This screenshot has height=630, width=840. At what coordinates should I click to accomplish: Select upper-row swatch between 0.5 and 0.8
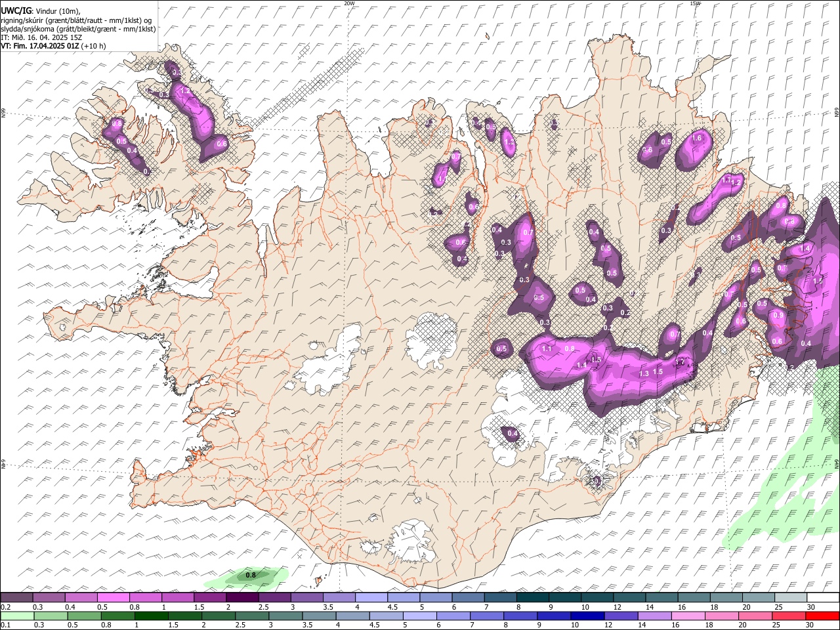114,597
